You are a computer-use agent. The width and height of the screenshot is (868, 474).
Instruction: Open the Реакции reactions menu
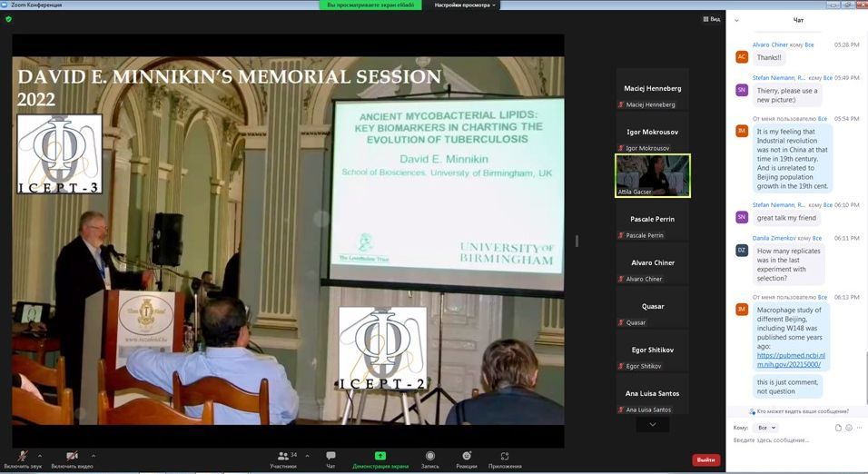click(x=467, y=459)
